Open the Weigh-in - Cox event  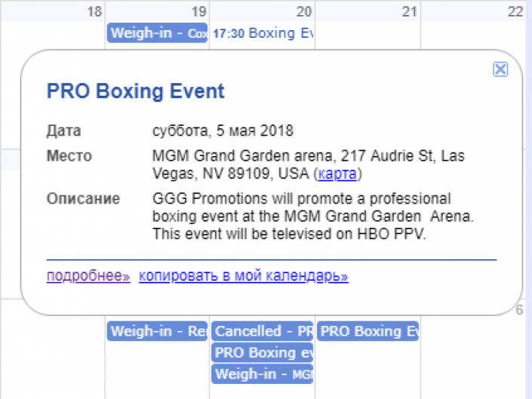tap(157, 33)
